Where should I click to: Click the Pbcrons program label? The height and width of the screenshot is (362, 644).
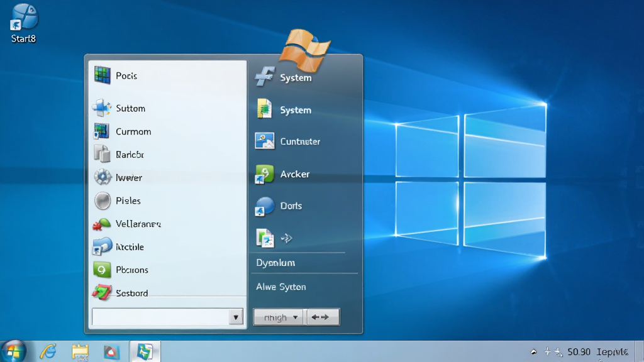pos(132,270)
